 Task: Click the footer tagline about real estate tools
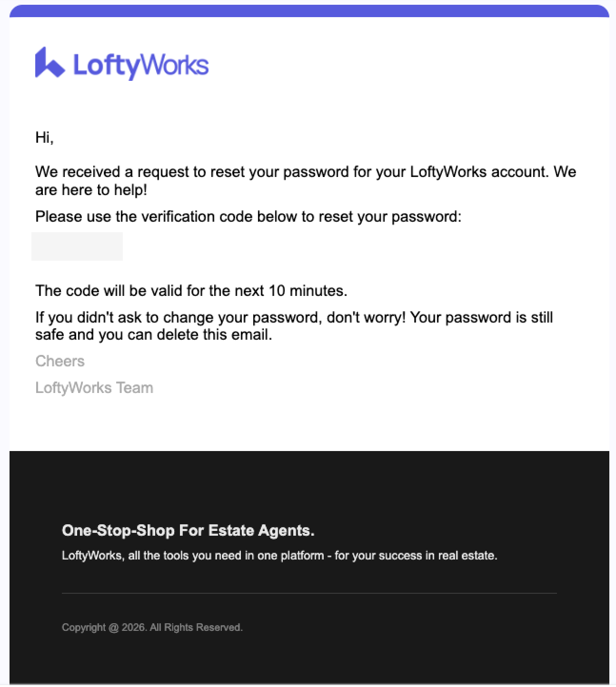click(279, 556)
